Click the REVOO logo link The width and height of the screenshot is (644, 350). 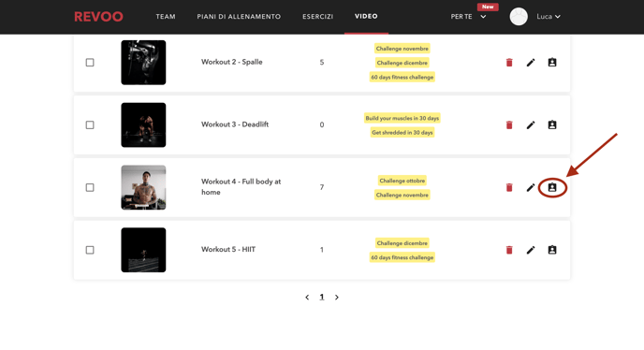point(98,17)
